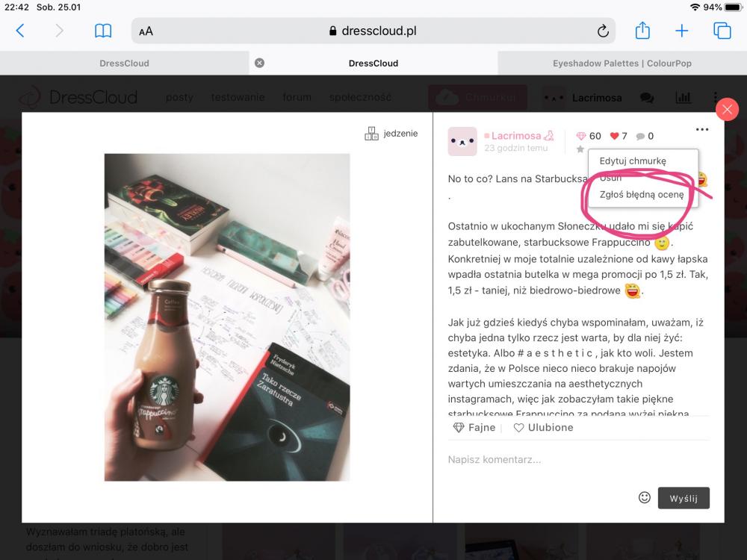Tap the Starbucks Frappuccino post photo
This screenshot has width=747, height=560.
click(227, 317)
